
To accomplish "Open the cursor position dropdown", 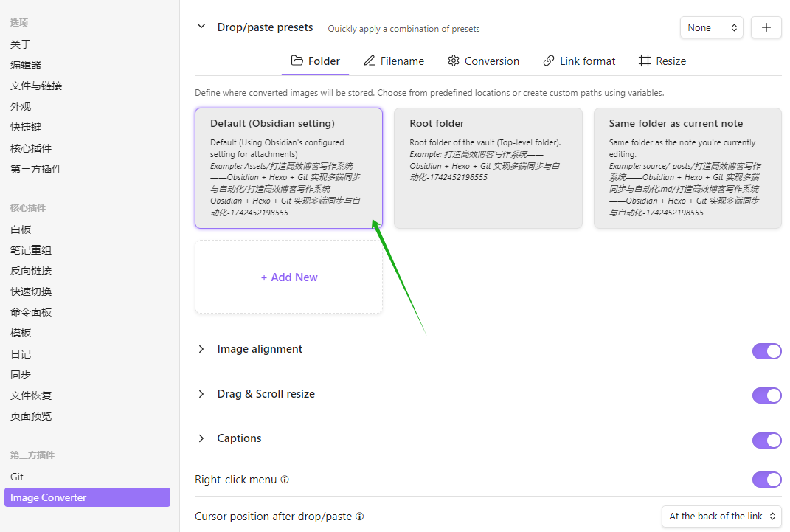I will (x=721, y=517).
